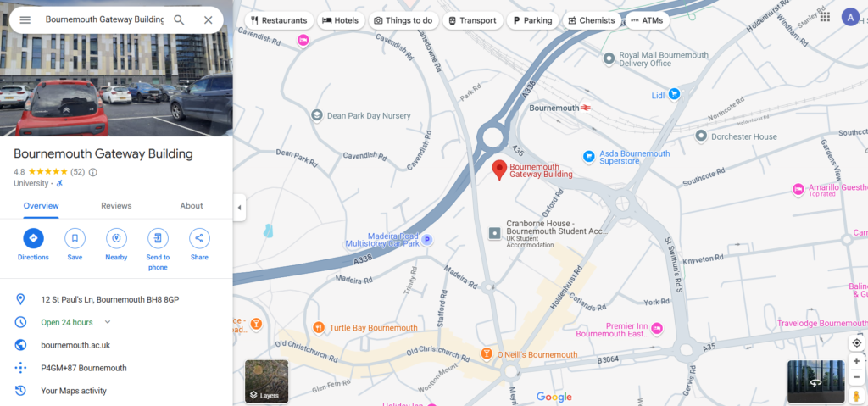868x406 pixels.
Task: Click the Directions icon button
Action: click(33, 238)
